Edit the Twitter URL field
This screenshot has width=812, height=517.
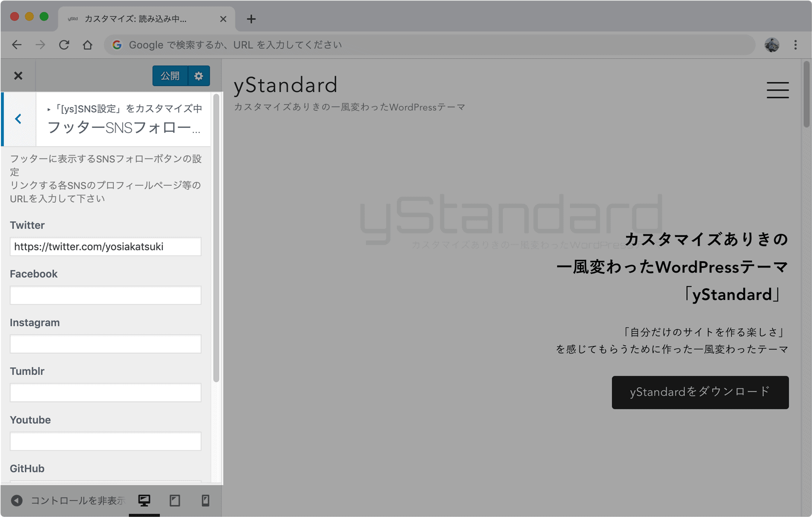click(x=106, y=247)
